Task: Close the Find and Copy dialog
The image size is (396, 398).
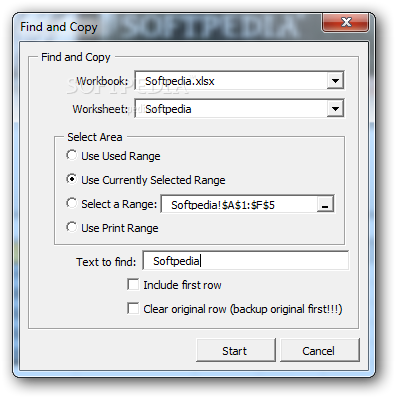Action: coord(346,23)
